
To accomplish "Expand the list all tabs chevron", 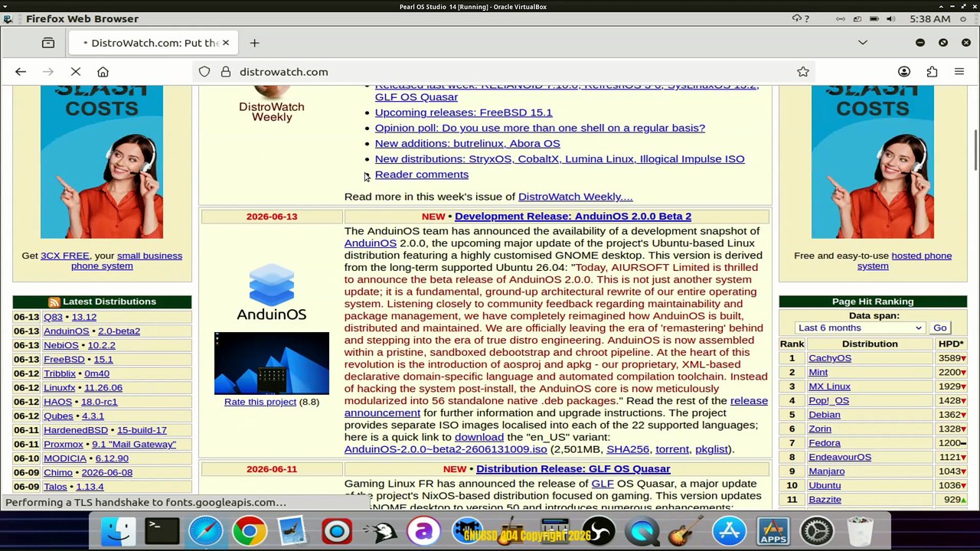I will [x=863, y=43].
